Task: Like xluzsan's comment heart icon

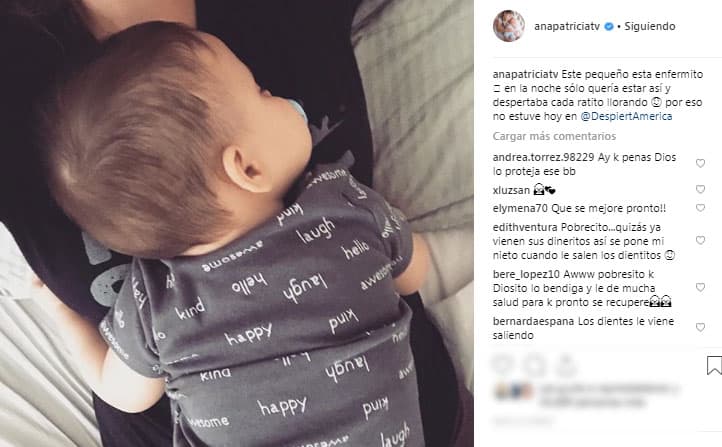Action: click(x=700, y=189)
